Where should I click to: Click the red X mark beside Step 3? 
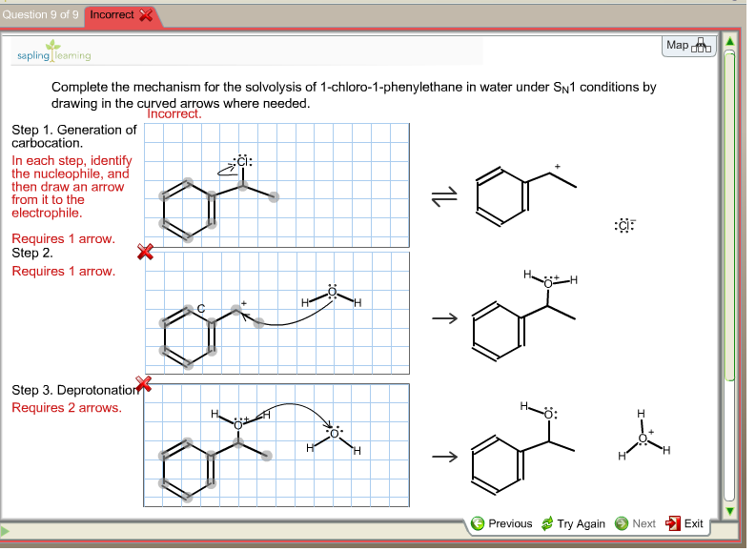[x=143, y=384]
